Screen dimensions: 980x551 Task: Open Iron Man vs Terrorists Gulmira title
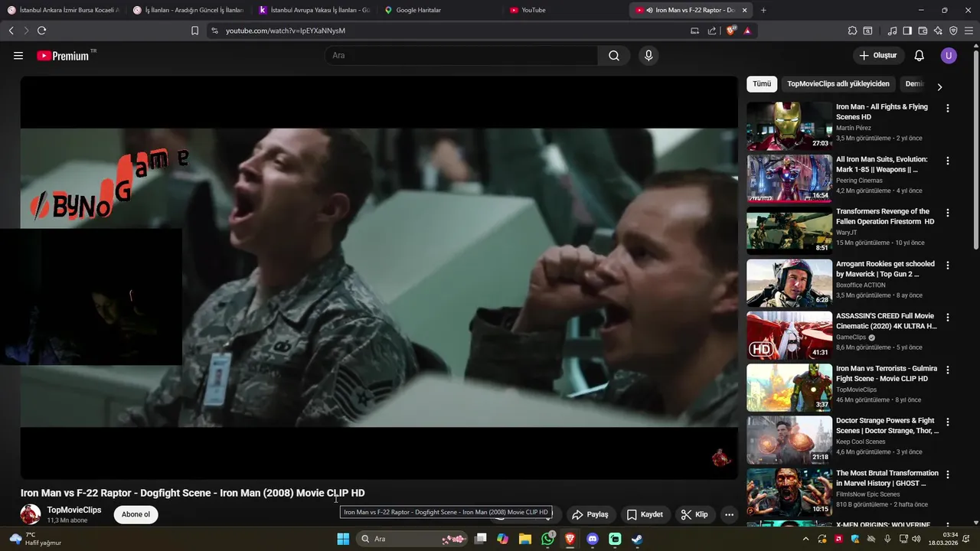pyautogui.click(x=887, y=373)
